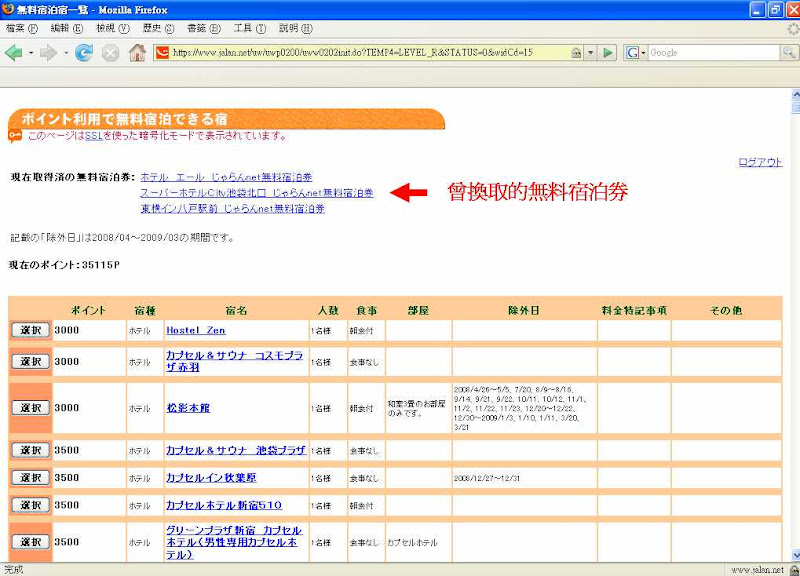Click the Stop loading icon
This screenshot has height=576, width=800.
click(x=110, y=53)
